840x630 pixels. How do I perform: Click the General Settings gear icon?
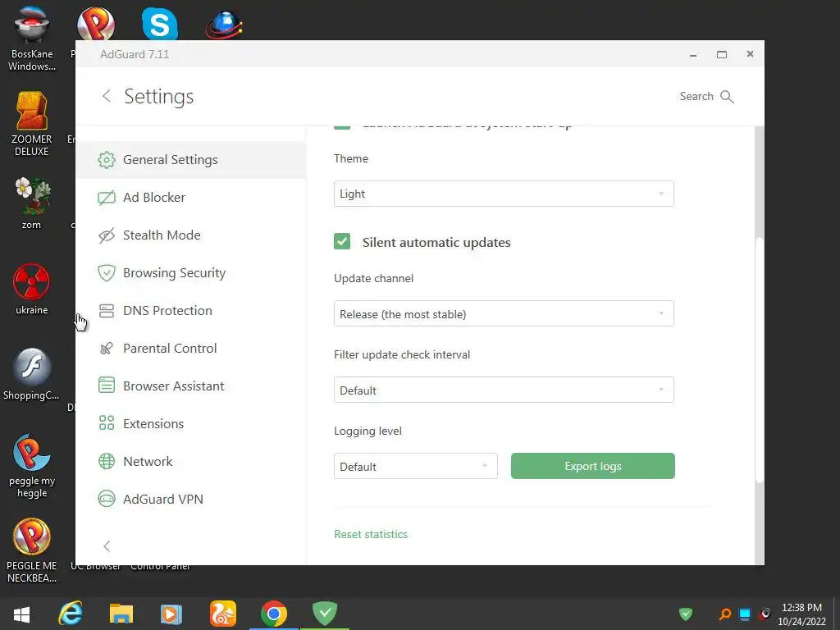pyautogui.click(x=107, y=160)
